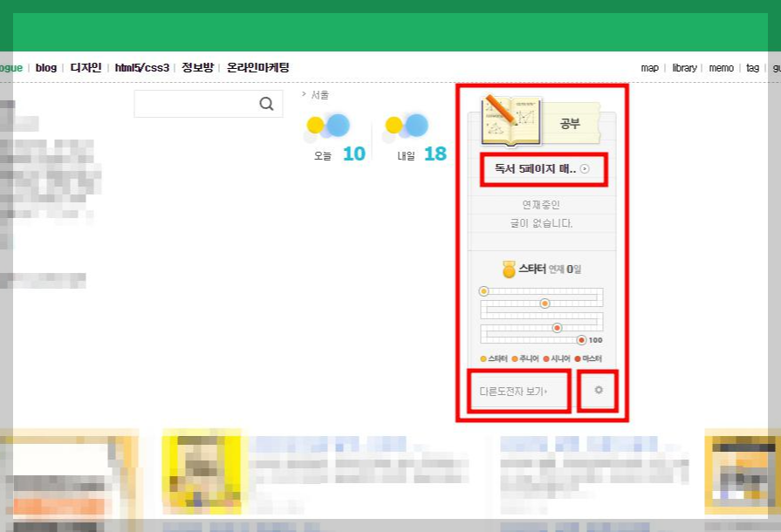Click the search magnifier icon

click(266, 103)
